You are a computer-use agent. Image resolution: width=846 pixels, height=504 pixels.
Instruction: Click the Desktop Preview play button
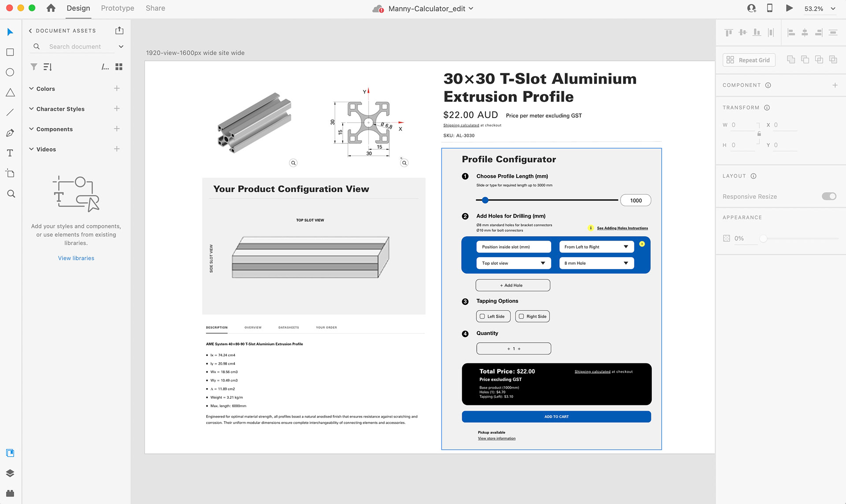(x=789, y=8)
